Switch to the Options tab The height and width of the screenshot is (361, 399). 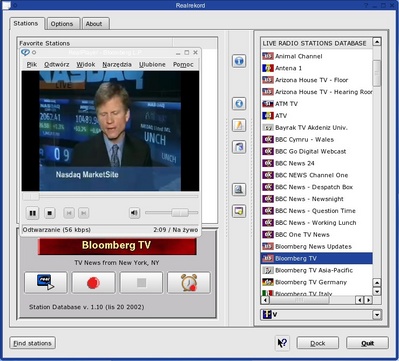tap(62, 24)
